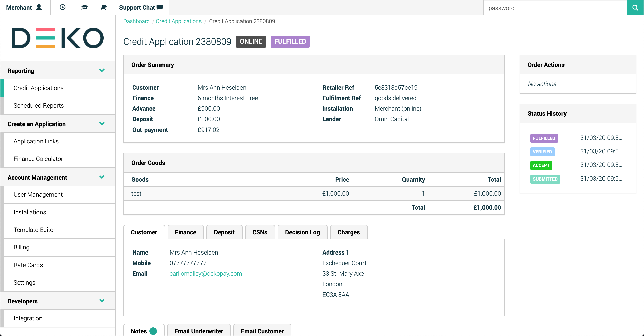Collapse Create an Application section
The height and width of the screenshot is (336, 644).
click(x=102, y=124)
